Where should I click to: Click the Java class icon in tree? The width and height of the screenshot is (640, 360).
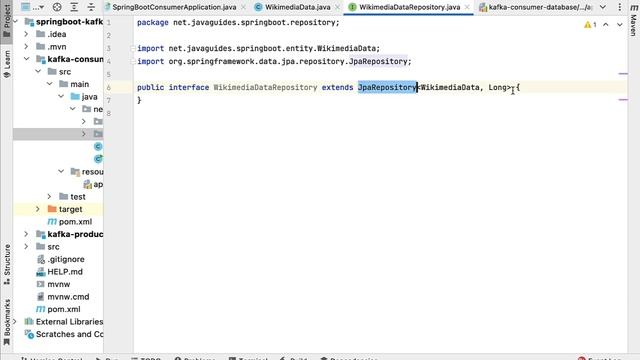(x=98, y=147)
